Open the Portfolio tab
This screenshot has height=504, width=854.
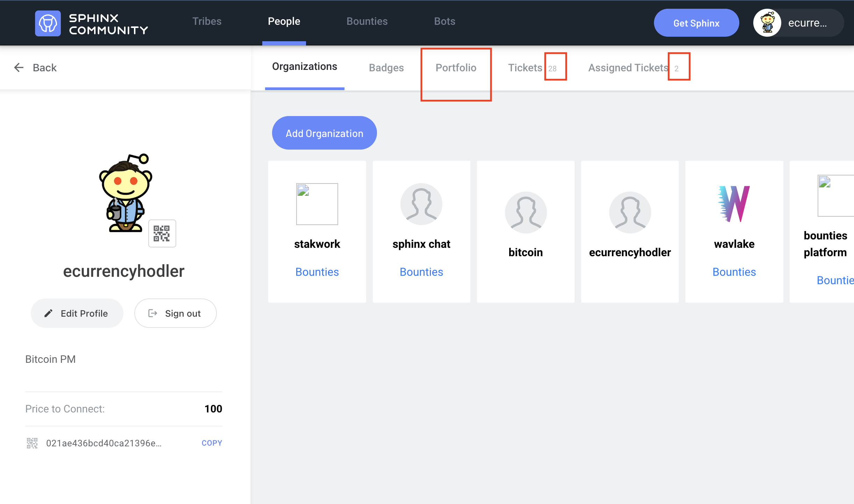coord(456,67)
